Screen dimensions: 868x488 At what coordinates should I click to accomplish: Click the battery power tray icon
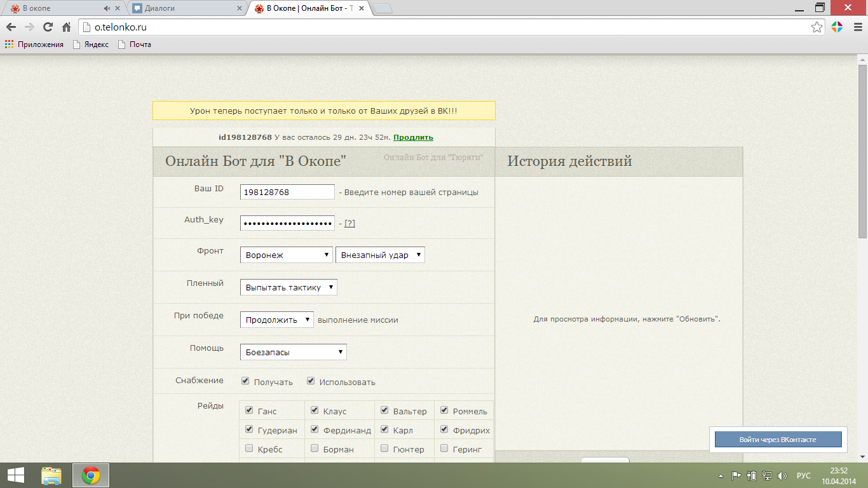[x=752, y=475]
